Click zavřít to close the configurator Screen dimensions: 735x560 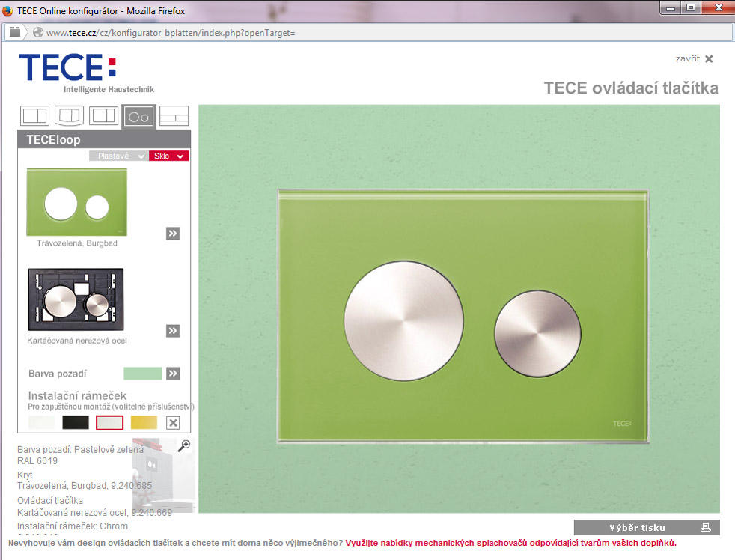click(x=694, y=58)
